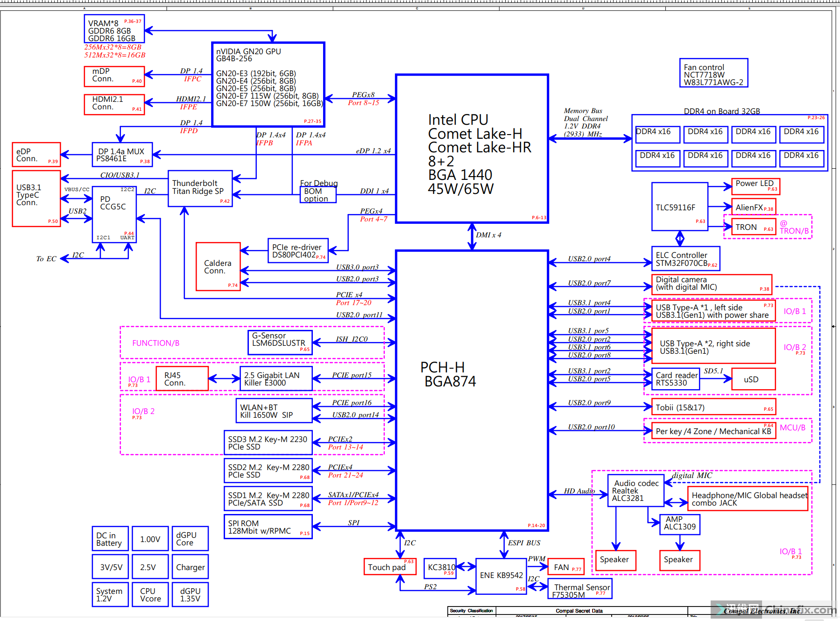Select the Speaker box below the audio codec
Viewport: 840px width, 621px height.
pyautogui.click(x=616, y=561)
